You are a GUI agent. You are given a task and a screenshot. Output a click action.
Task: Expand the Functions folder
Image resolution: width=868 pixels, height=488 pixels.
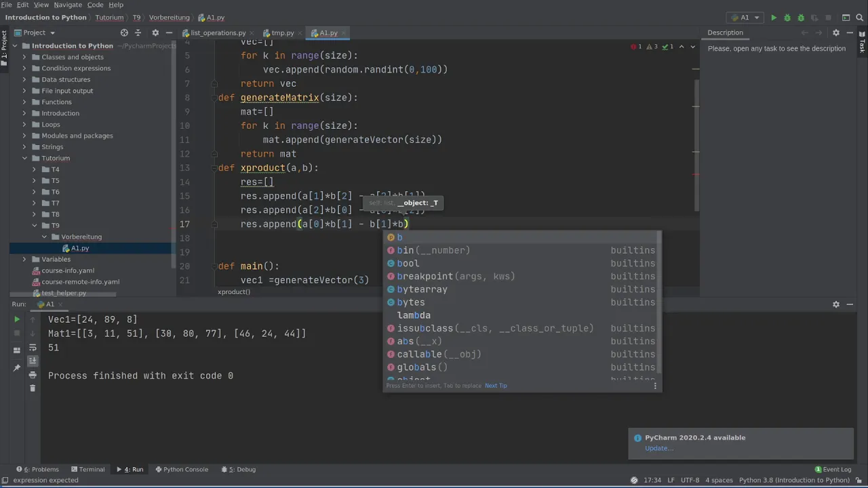[x=24, y=102]
